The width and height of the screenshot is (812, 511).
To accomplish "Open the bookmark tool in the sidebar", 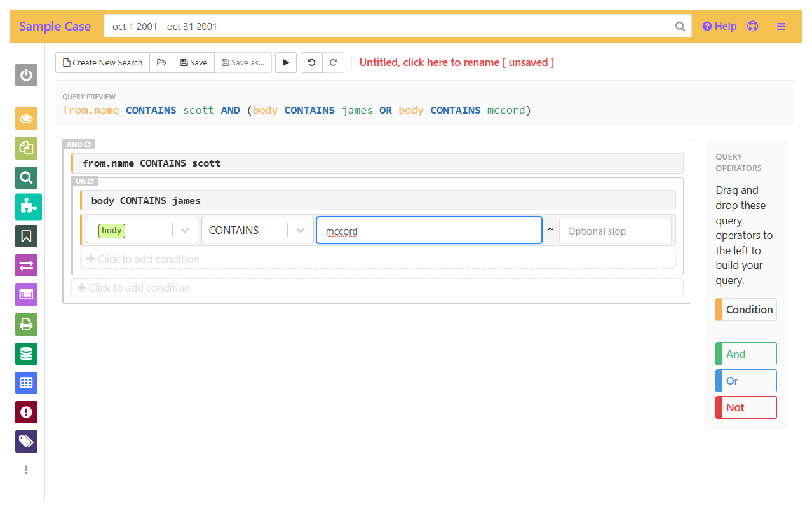I will click(x=26, y=236).
